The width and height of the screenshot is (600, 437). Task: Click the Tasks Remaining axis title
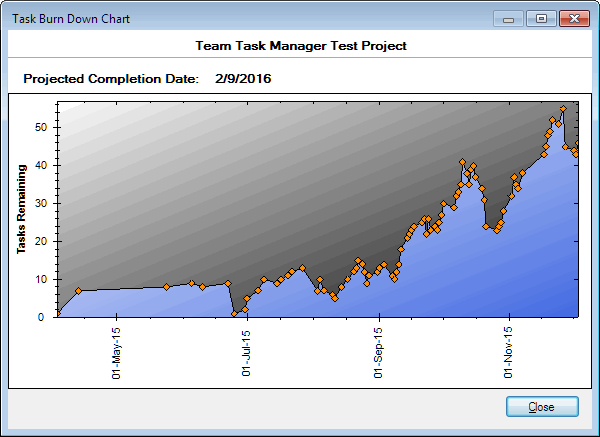(21, 209)
